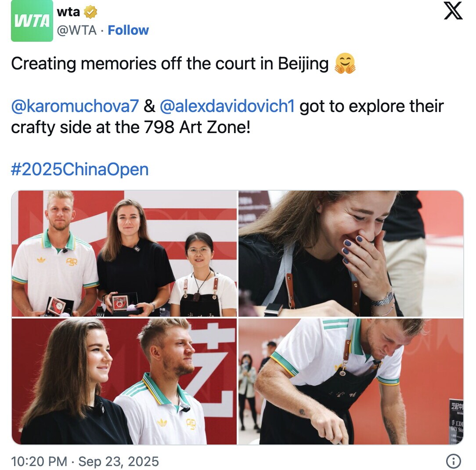The image size is (476, 470).
Task: Open the photo of woman laughing behind hand
Action: 351,253
